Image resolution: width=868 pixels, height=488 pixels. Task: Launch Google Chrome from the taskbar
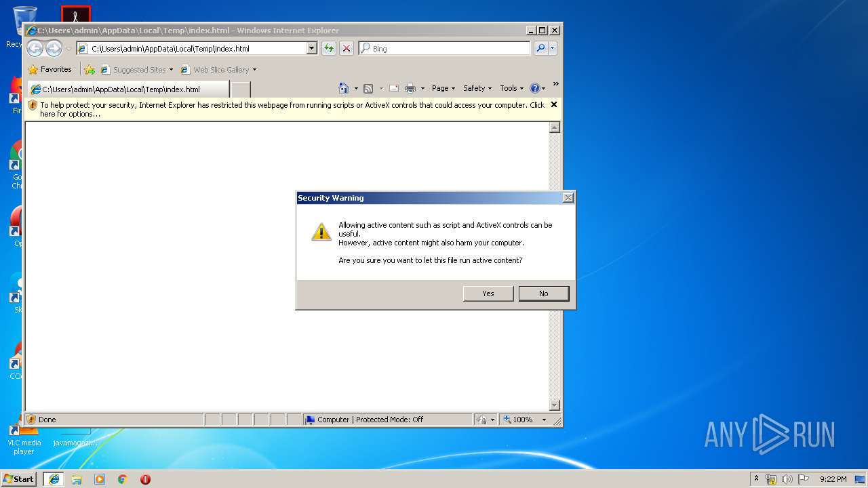(123, 479)
